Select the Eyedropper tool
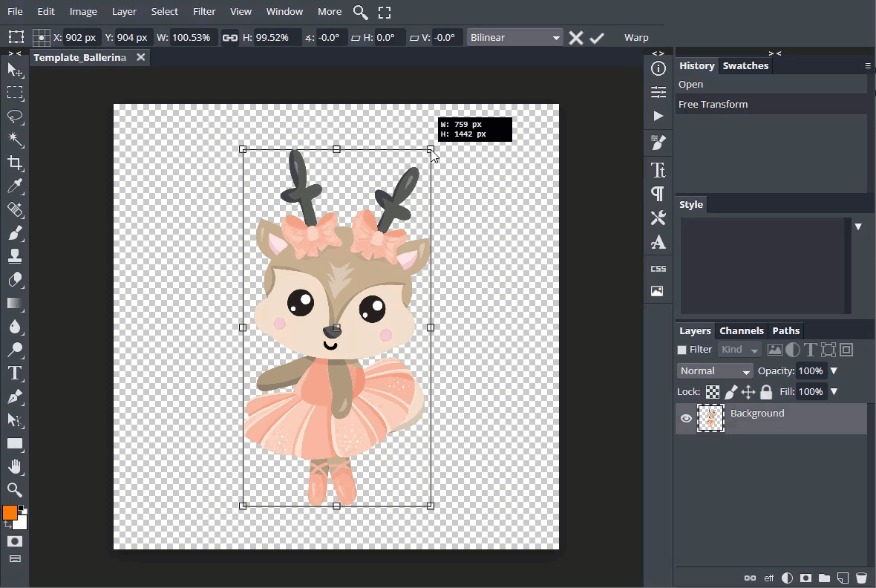The height and width of the screenshot is (588, 876). click(x=15, y=186)
